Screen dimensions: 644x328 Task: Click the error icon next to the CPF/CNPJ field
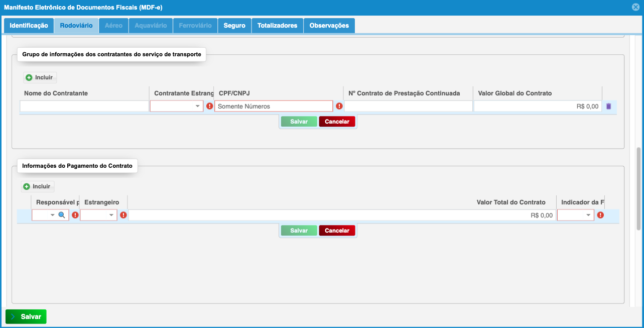(x=339, y=106)
